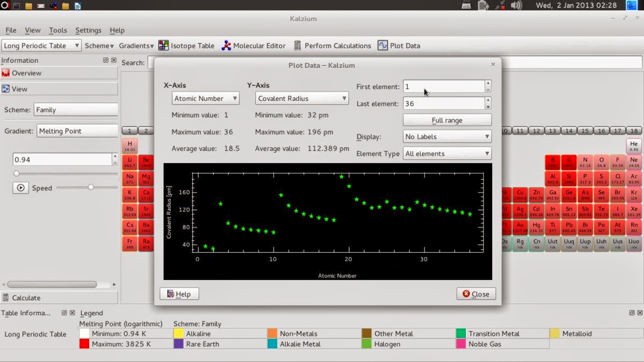
Task: Select Sodium (Na) element cell
Action: coord(130,179)
